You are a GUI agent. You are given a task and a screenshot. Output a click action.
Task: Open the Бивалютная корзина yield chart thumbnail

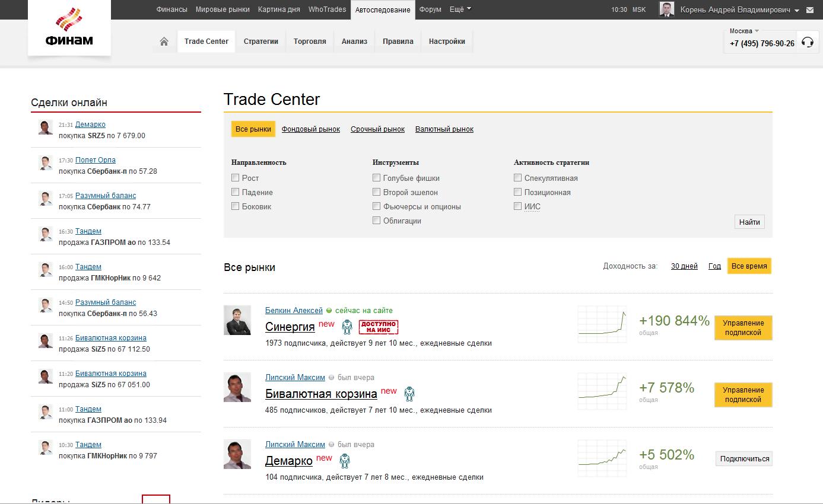tap(602, 391)
